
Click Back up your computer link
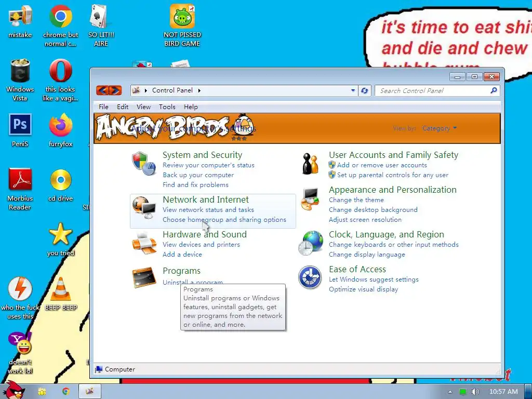[x=198, y=175]
